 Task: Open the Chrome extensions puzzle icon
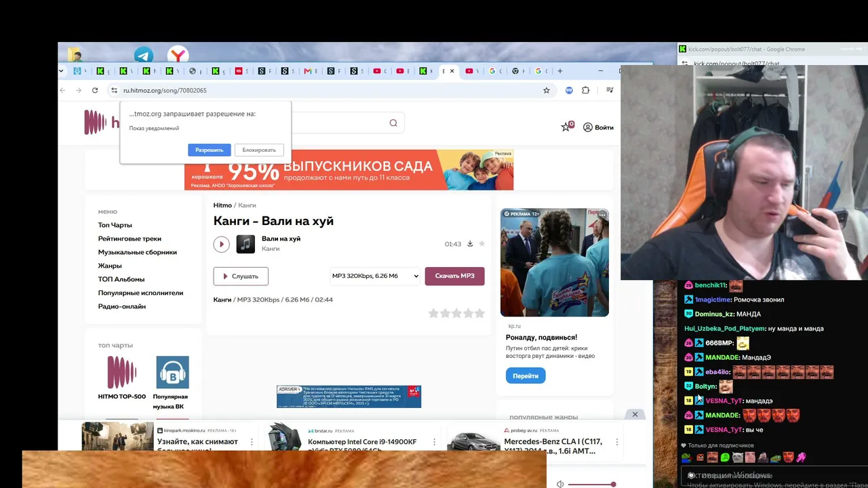(x=586, y=90)
